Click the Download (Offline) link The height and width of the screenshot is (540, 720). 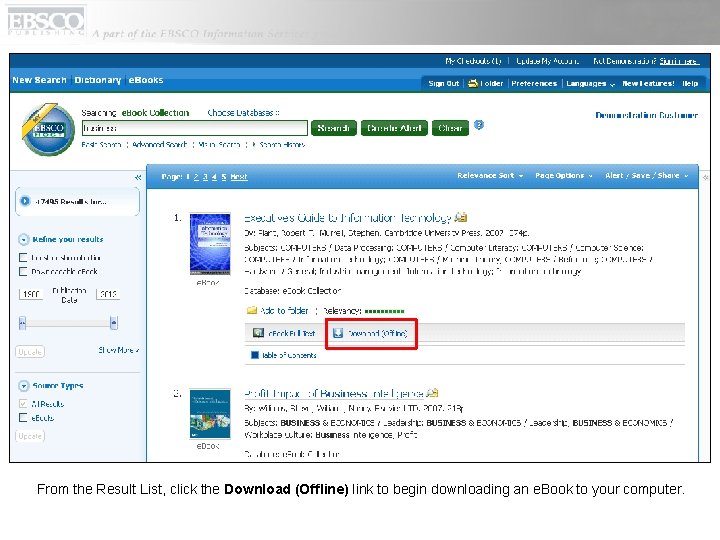377,333
